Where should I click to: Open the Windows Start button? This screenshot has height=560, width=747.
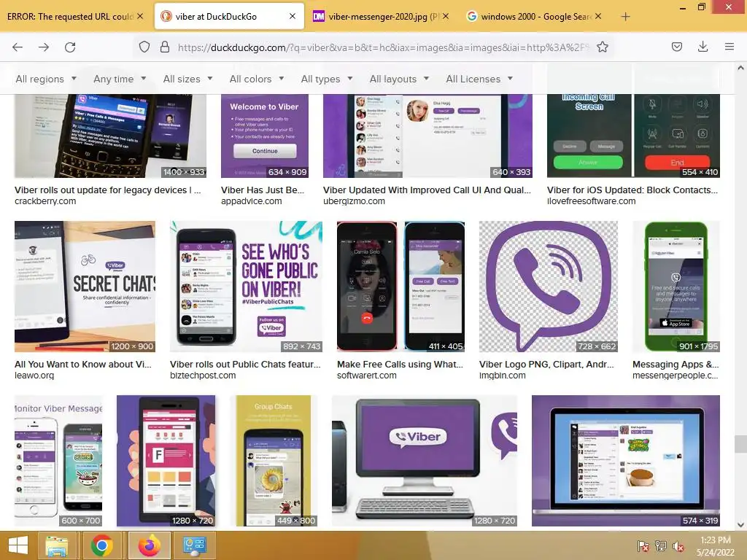18,545
